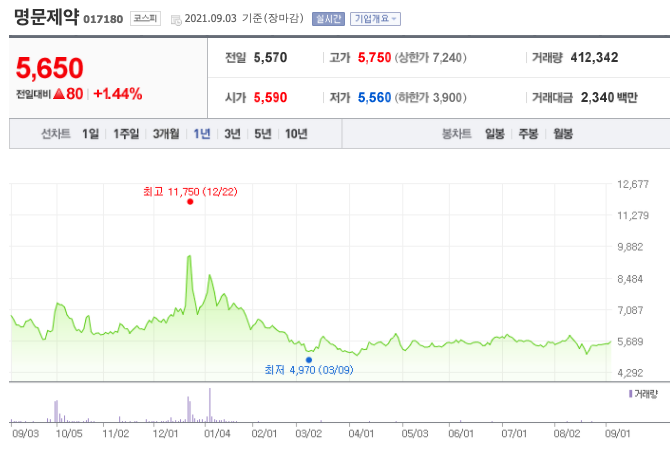Image resolution: width=670 pixels, height=457 pixels.
Task: Click the 4,292 y-axis label
Action: (630, 373)
